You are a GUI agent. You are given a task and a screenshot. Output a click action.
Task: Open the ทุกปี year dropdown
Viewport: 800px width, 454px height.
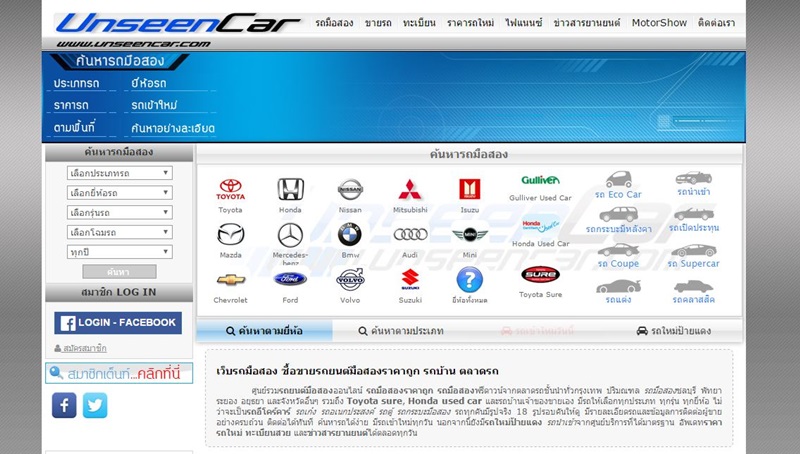pos(119,251)
